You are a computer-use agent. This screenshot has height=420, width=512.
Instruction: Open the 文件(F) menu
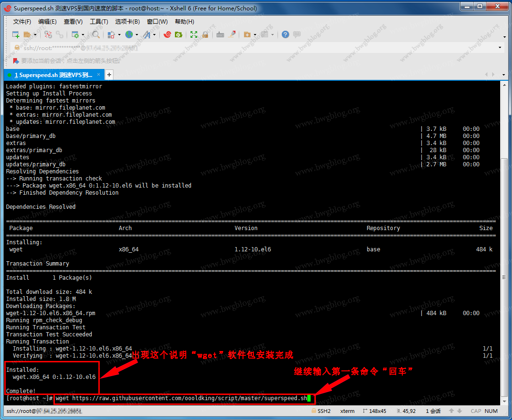tap(22, 22)
